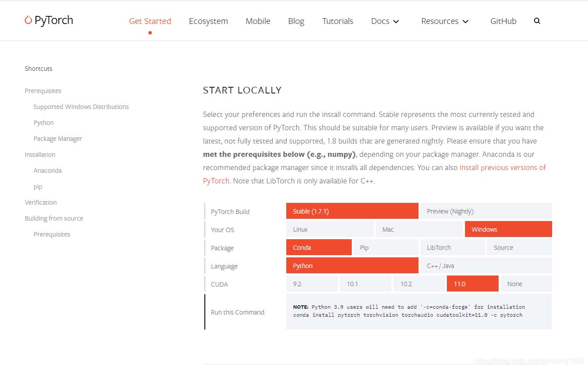Screen dimensions: 588x369
Task: Click the Shortcuts sidebar heading
Action: [x=38, y=69]
